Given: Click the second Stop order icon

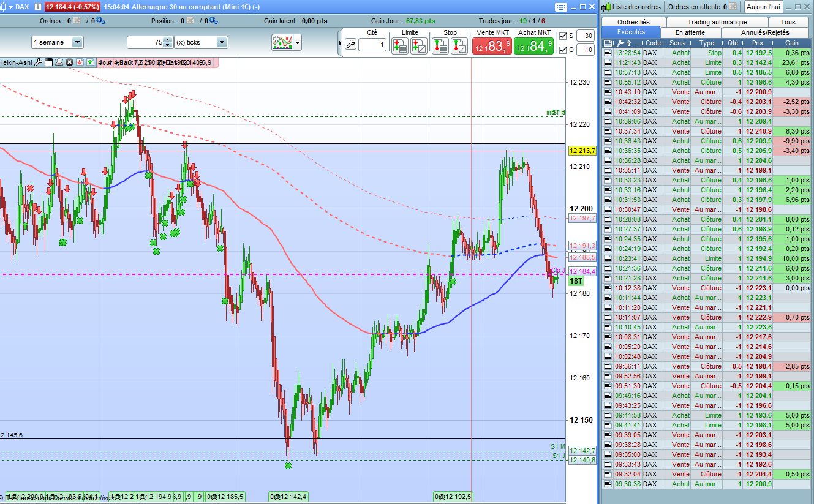Looking at the screenshot, I should tap(459, 45).
